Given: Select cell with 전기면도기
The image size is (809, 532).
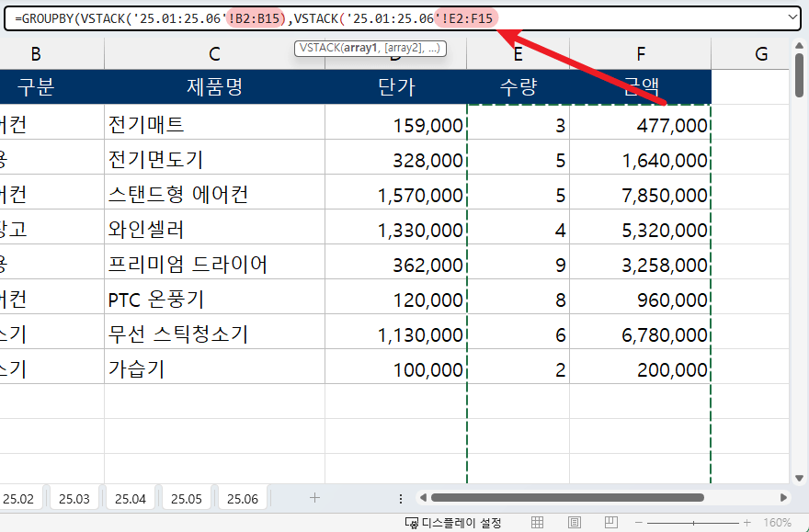Looking at the screenshot, I should pos(214,157).
